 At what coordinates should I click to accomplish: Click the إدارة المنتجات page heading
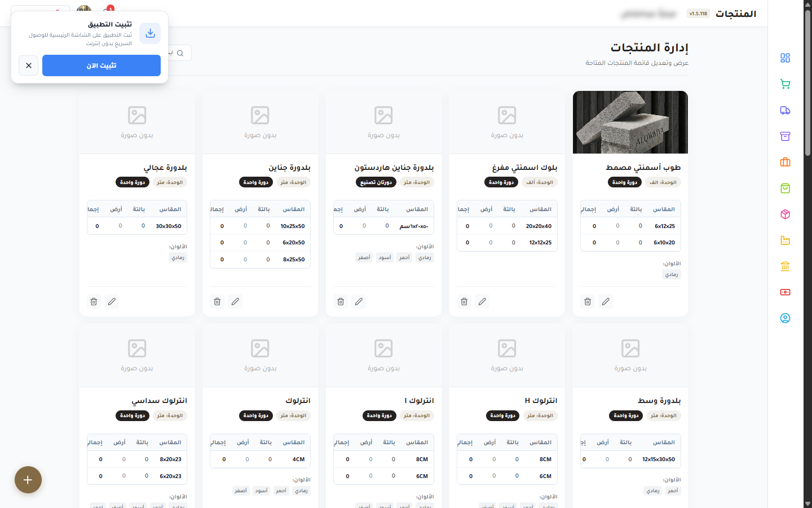click(x=650, y=47)
